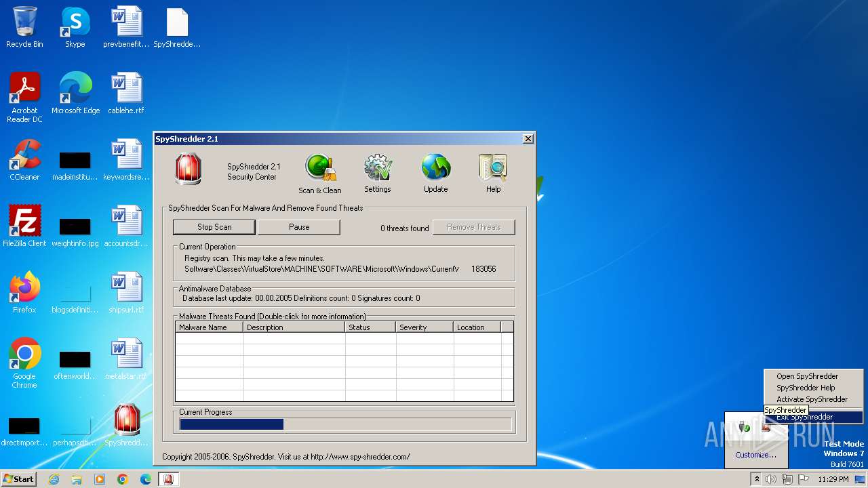Sort by Severity column header

pos(425,327)
